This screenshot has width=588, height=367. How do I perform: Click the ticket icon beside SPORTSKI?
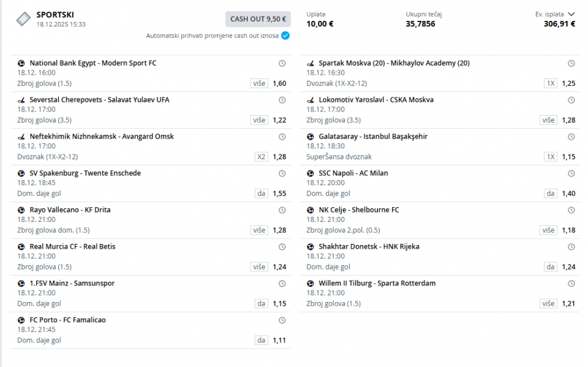pos(23,19)
